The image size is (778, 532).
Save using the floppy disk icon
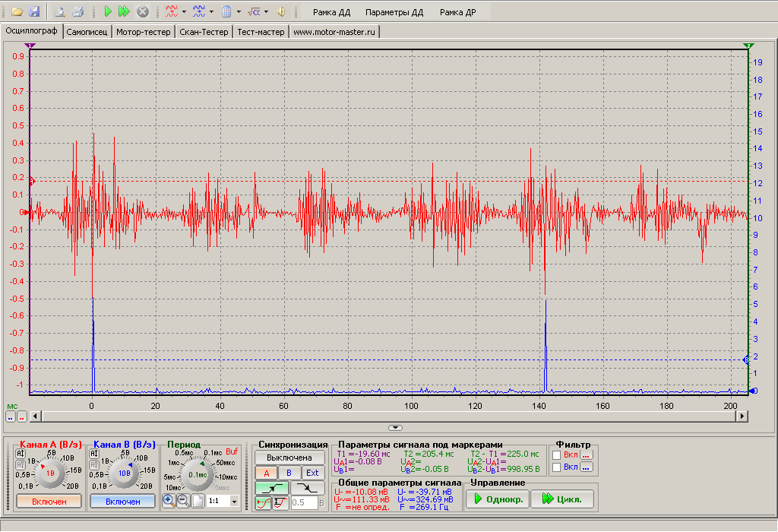point(34,11)
